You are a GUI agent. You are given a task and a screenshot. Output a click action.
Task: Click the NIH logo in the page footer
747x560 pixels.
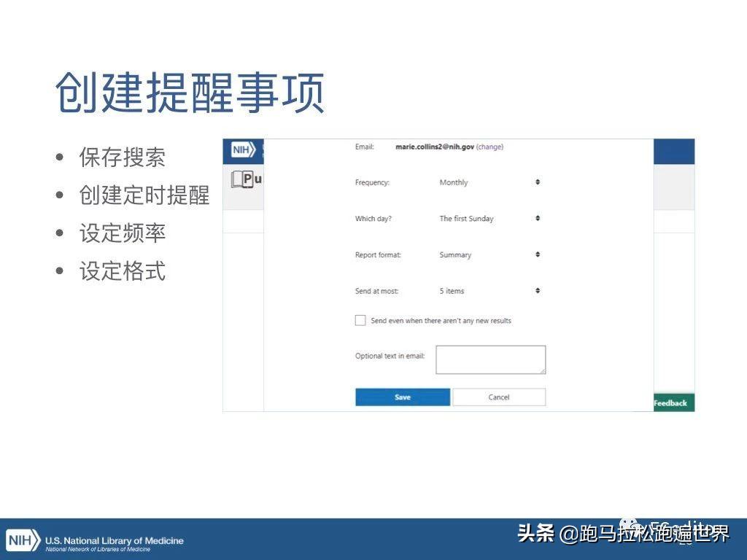23,540
